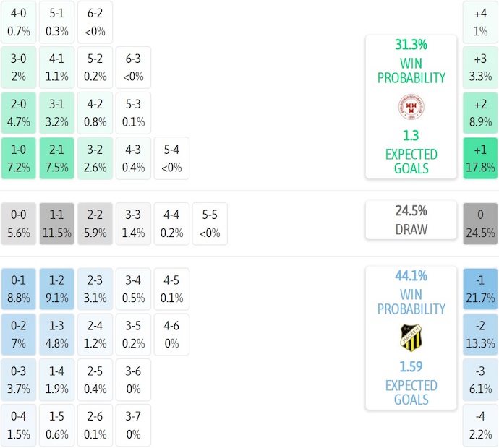Click the 44.1% win probability text

[411, 275]
